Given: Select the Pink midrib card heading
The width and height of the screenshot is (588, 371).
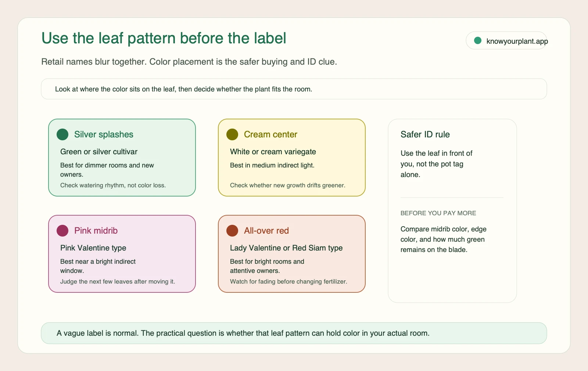Looking at the screenshot, I should (x=96, y=231).
